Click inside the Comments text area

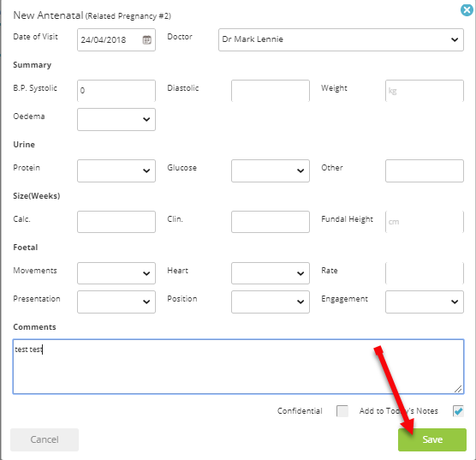[x=238, y=367]
